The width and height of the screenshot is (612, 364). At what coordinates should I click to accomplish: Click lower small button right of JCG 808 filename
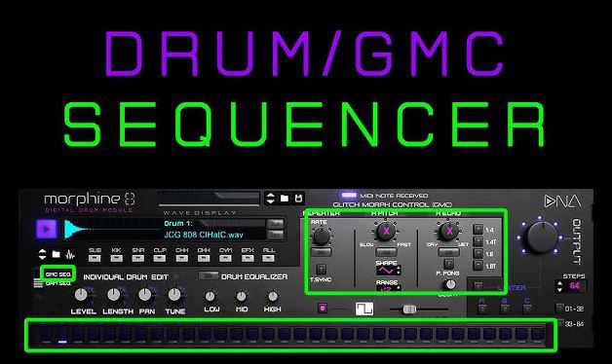pos(275,235)
